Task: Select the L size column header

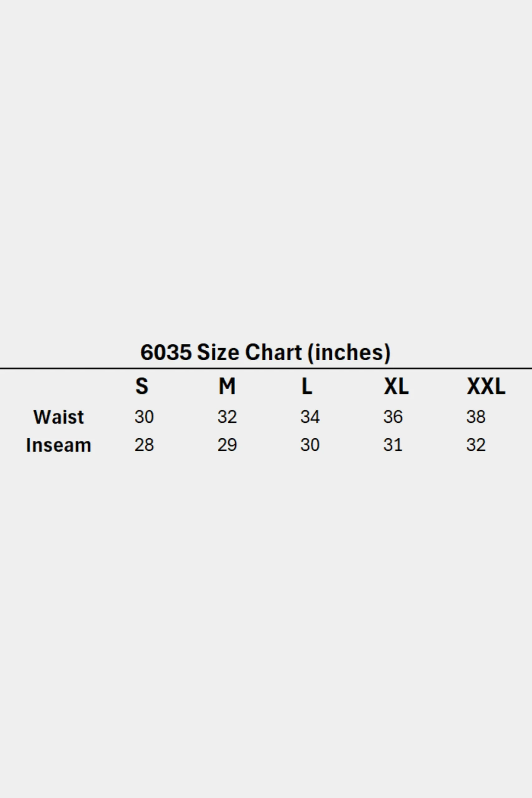Action: pyautogui.click(x=307, y=386)
